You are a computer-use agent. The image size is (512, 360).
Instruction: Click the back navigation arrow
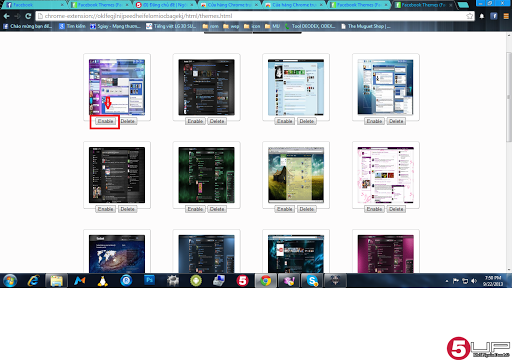click(6, 16)
